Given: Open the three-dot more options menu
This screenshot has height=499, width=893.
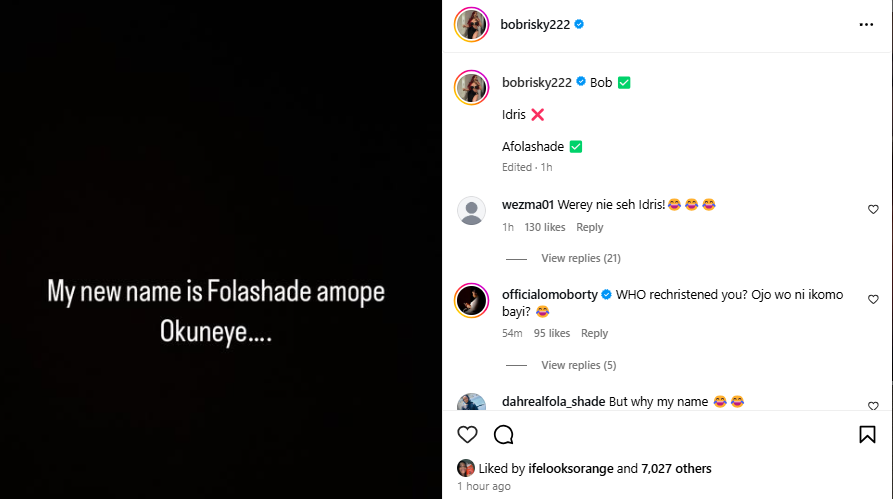Looking at the screenshot, I should [x=866, y=24].
